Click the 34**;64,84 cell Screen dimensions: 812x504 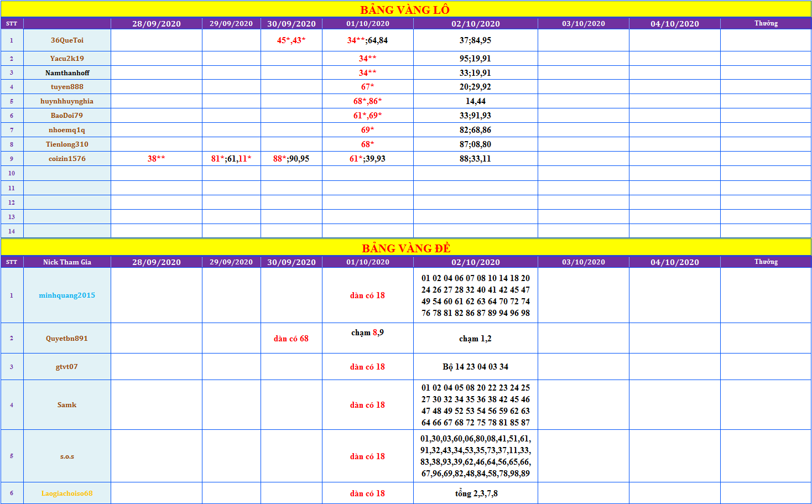(368, 40)
